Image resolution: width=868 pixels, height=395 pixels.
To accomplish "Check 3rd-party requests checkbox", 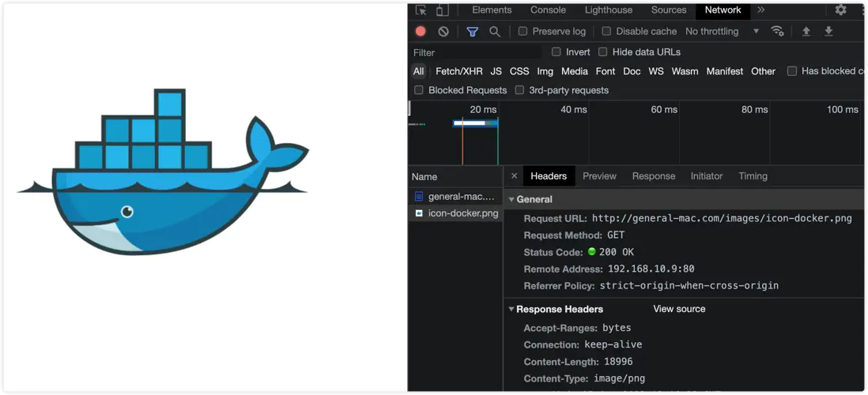I will [x=519, y=89].
